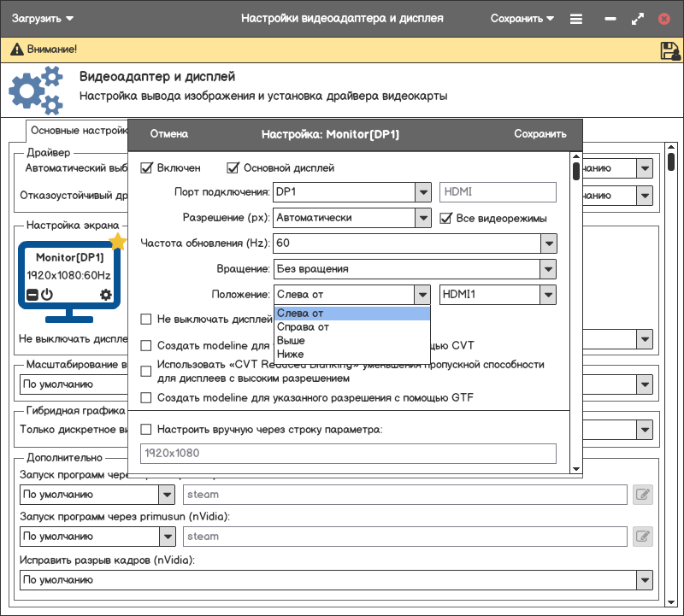
Task: Click the gear icon on Monitor[DP1]
Action: 106,295
